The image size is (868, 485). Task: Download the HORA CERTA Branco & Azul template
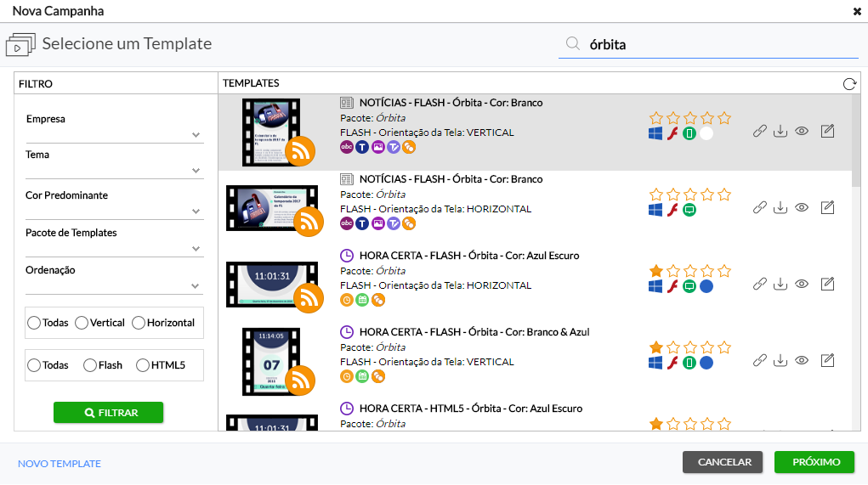click(x=780, y=361)
